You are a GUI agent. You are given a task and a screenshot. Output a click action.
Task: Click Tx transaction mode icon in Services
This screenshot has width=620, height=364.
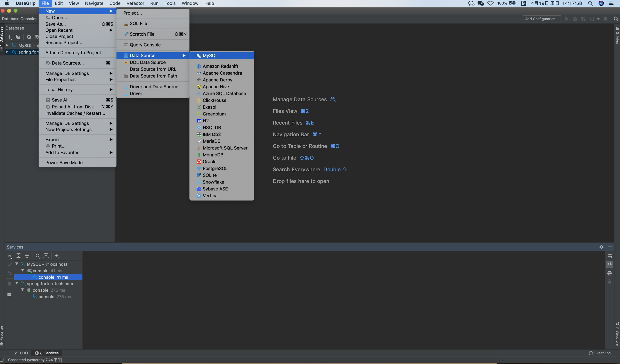9,256
